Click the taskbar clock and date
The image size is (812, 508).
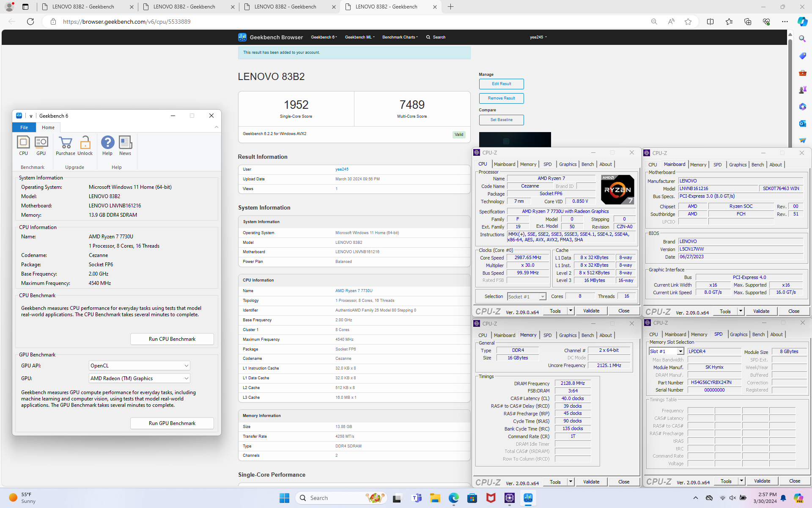(765, 498)
